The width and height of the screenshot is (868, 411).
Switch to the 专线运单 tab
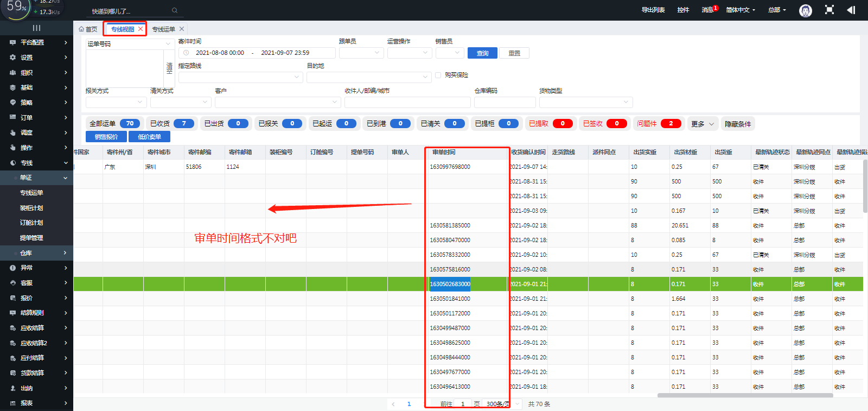click(x=164, y=29)
